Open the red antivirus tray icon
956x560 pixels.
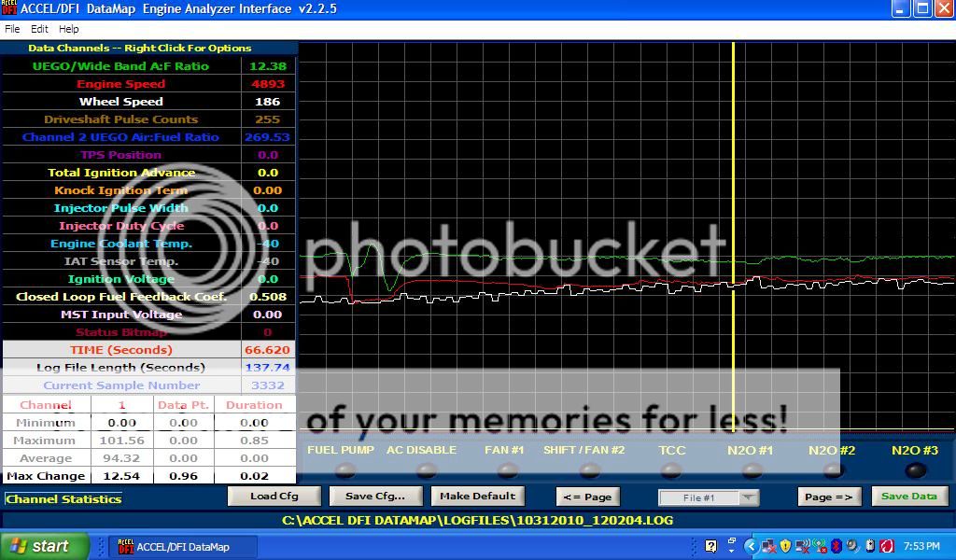click(x=887, y=546)
